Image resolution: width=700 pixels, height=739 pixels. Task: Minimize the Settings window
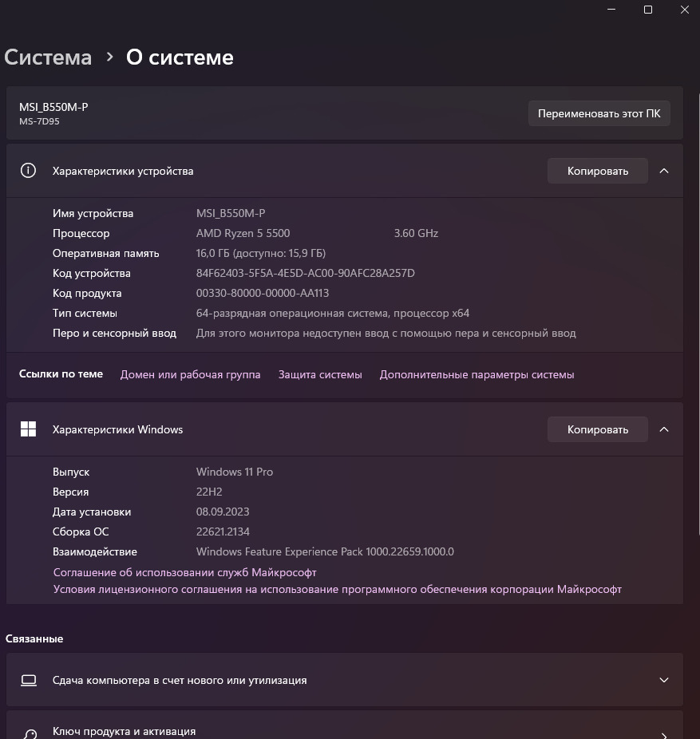pyautogui.click(x=612, y=10)
